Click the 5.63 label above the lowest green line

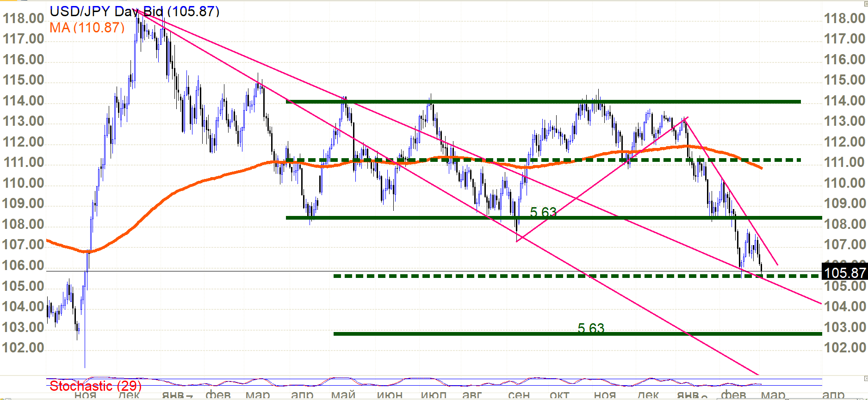591,327
